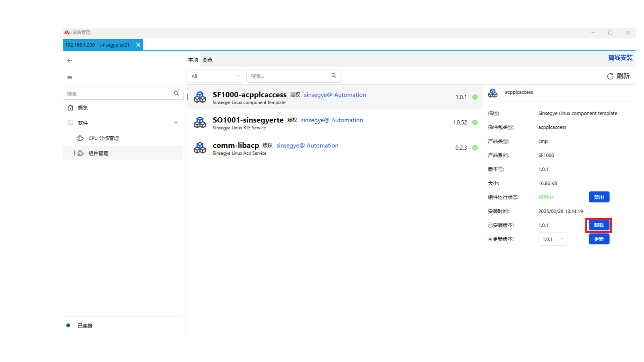
Task: Click the component 搜索... input field
Action: coord(288,76)
